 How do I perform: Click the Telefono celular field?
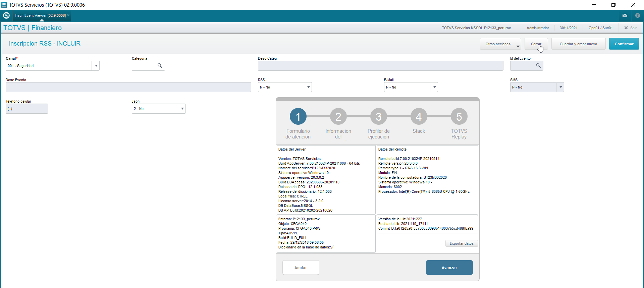coord(27,109)
